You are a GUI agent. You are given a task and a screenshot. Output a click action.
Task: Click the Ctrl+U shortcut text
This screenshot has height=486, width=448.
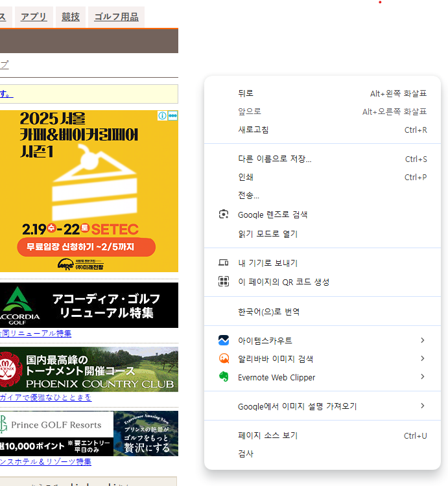point(415,436)
